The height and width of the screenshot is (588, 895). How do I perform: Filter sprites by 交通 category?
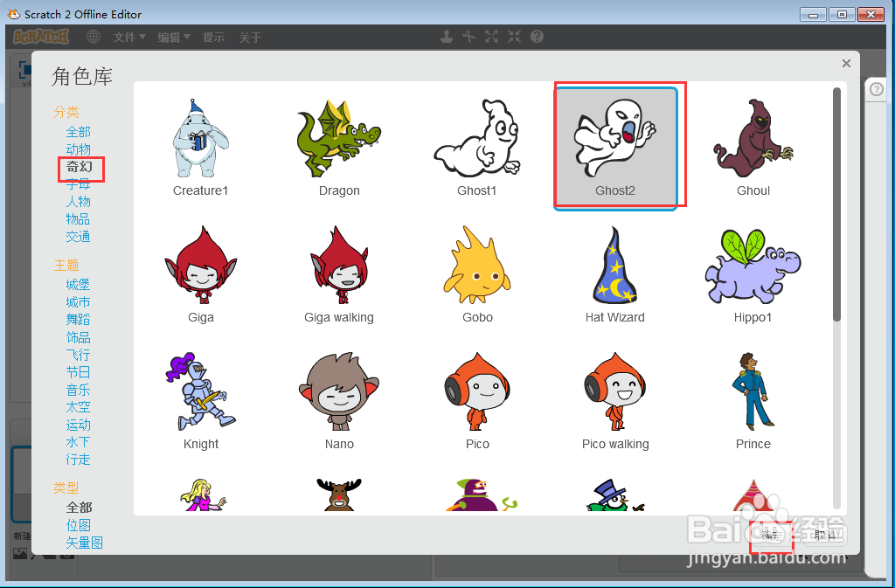[78, 237]
